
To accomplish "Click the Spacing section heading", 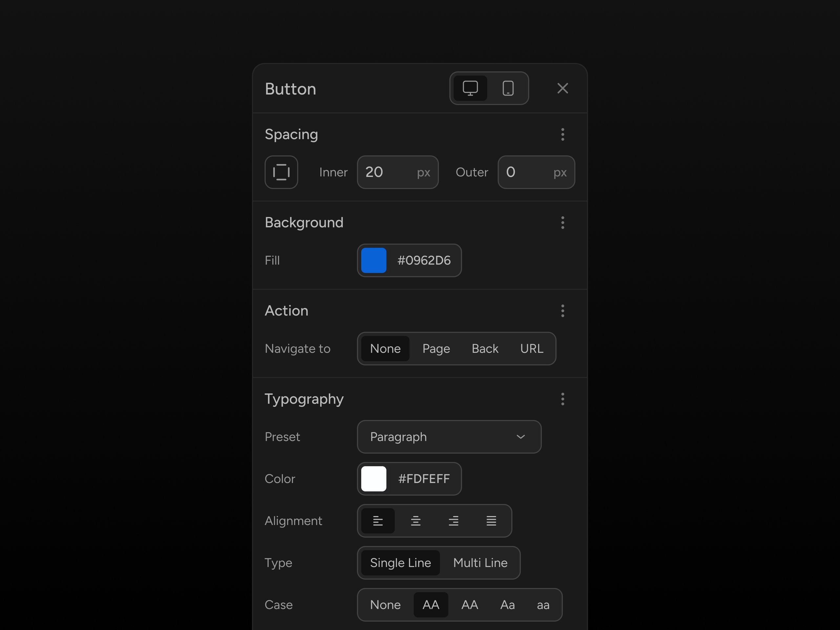I will (291, 135).
